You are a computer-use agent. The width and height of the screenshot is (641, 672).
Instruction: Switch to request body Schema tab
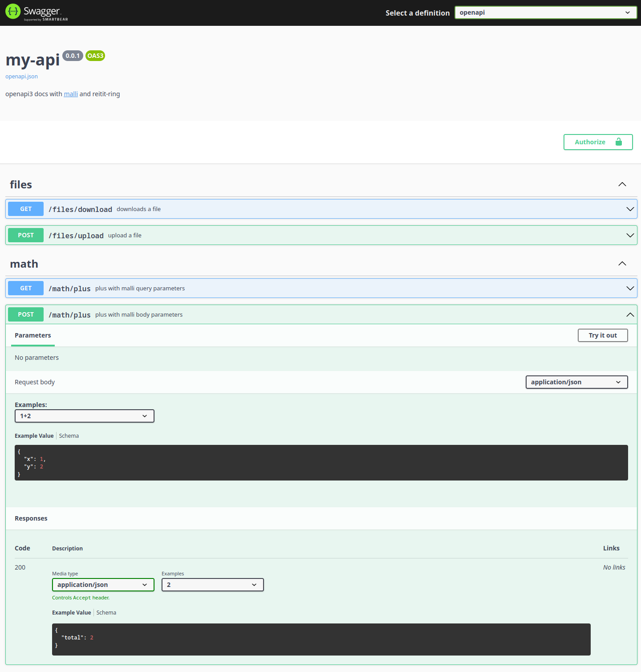69,436
